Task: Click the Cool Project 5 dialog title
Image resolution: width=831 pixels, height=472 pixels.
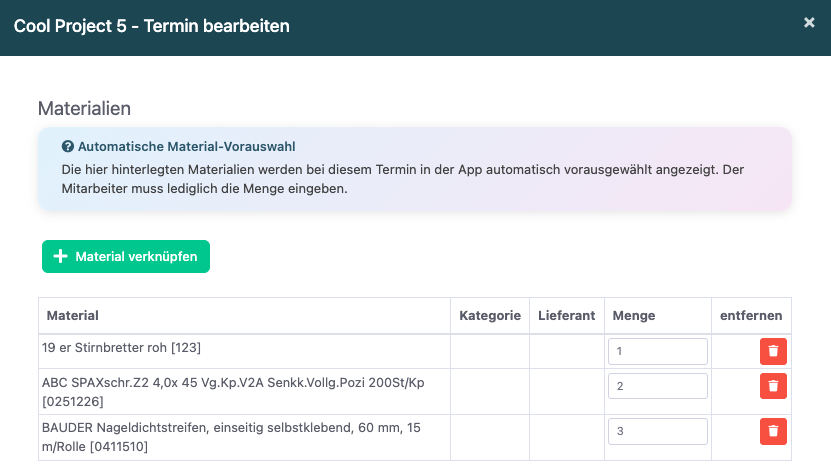Action: coord(152,26)
